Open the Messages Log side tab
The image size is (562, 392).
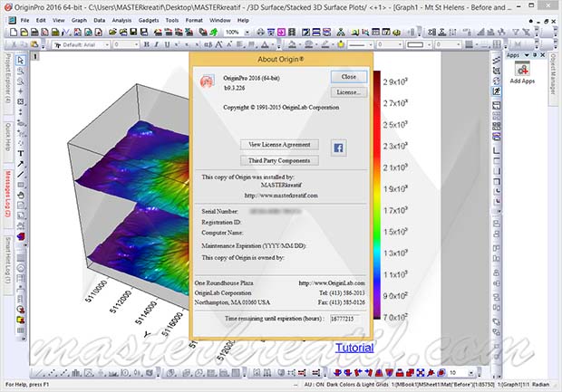6,195
